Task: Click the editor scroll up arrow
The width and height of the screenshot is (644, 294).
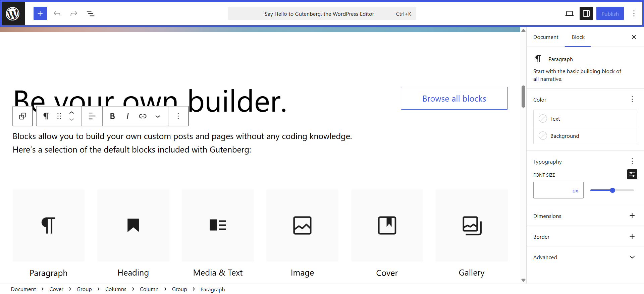Action: 523,31
